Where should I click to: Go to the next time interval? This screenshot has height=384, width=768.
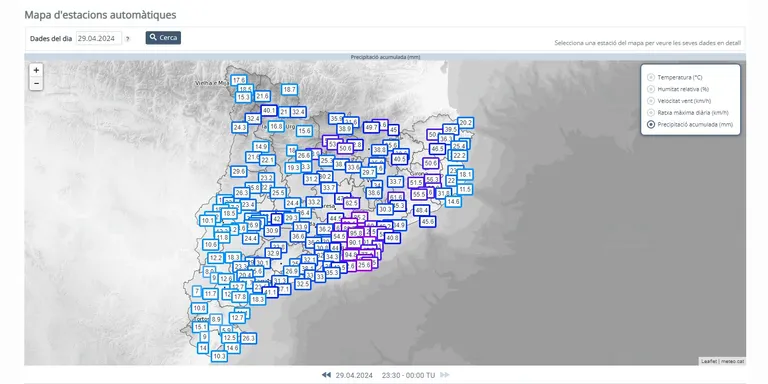tap(445, 375)
